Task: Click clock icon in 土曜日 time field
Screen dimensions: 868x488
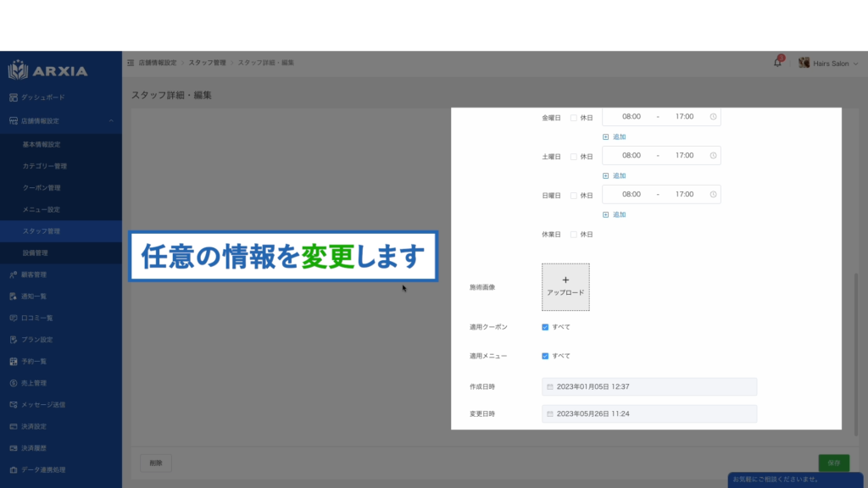Action: pyautogui.click(x=713, y=156)
